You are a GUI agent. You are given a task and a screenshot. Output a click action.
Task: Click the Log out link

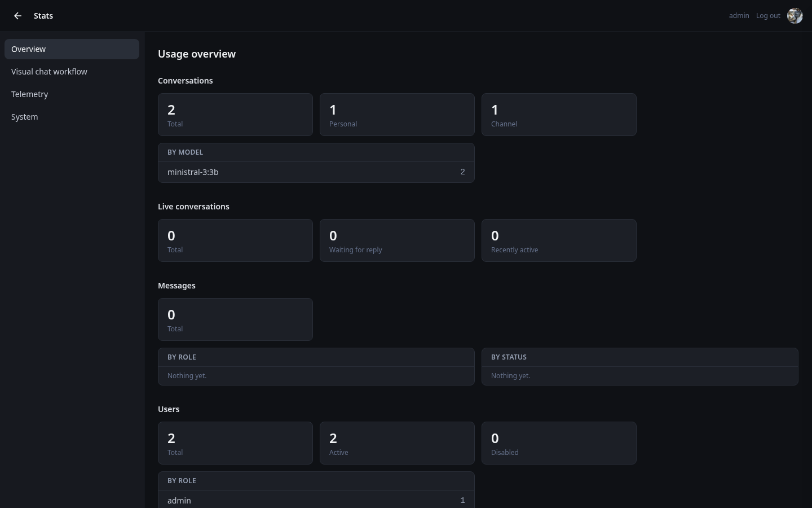pyautogui.click(x=768, y=16)
